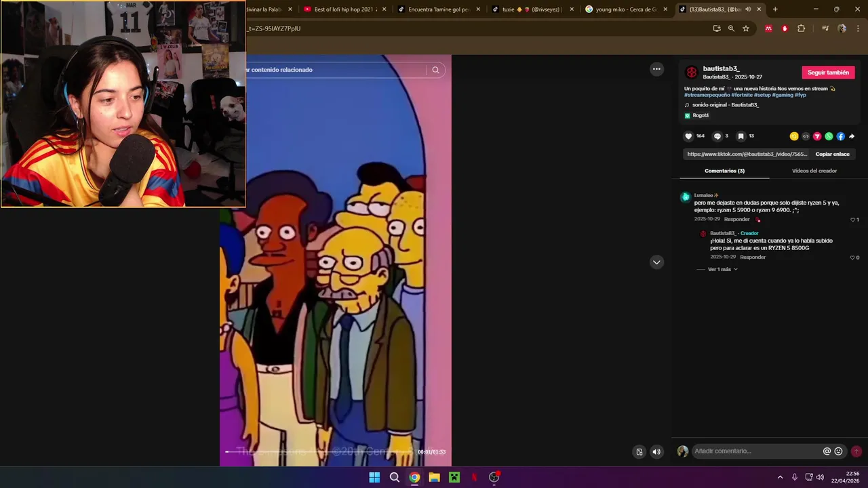This screenshot has width=868, height=488.
Task: Open the #fortnite hashtag
Action: 742,96
